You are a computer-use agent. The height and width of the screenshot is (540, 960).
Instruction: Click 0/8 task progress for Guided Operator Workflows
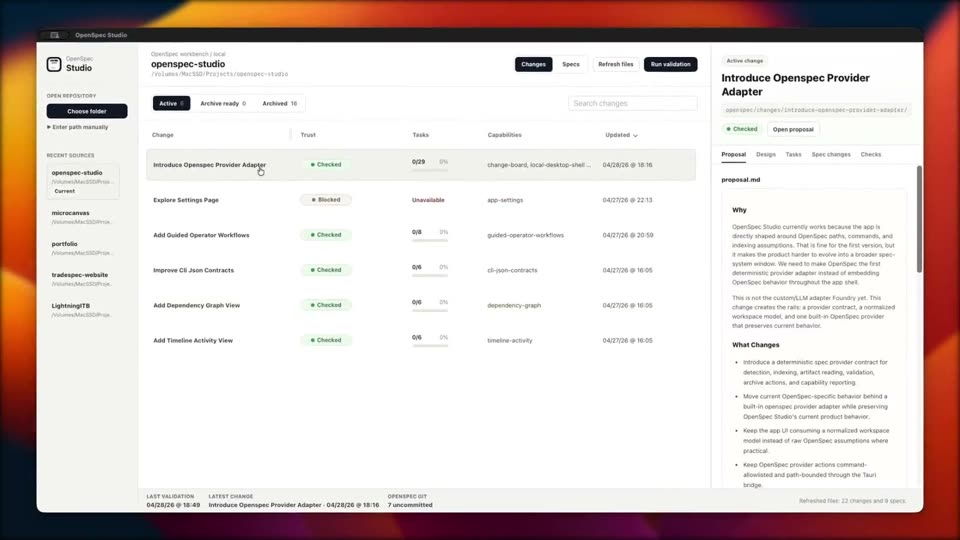click(430, 235)
